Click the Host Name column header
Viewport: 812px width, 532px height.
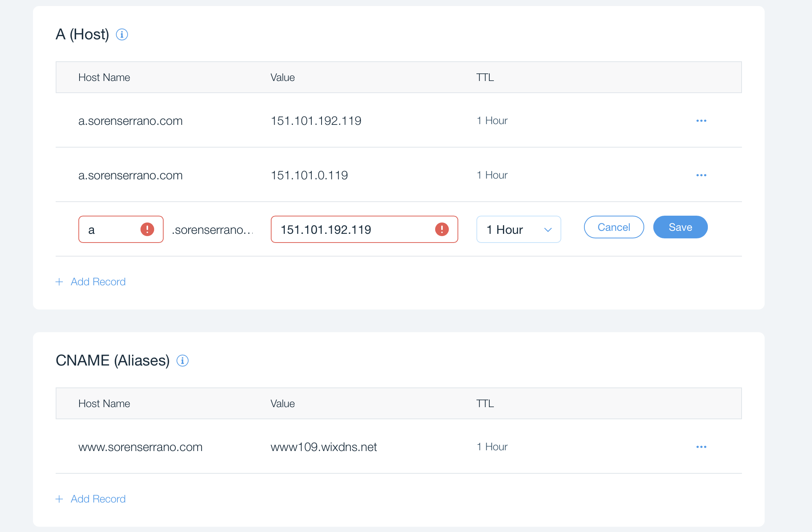tap(104, 77)
